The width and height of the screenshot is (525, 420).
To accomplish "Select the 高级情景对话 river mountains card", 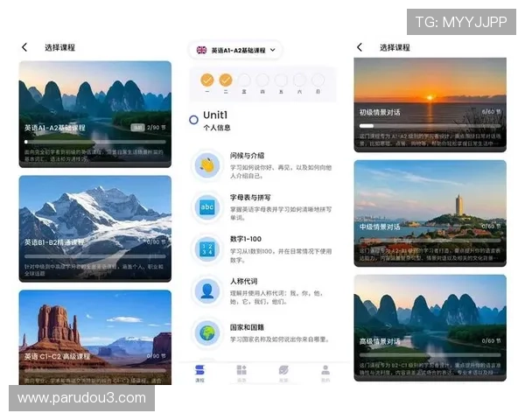I will pos(430,328).
